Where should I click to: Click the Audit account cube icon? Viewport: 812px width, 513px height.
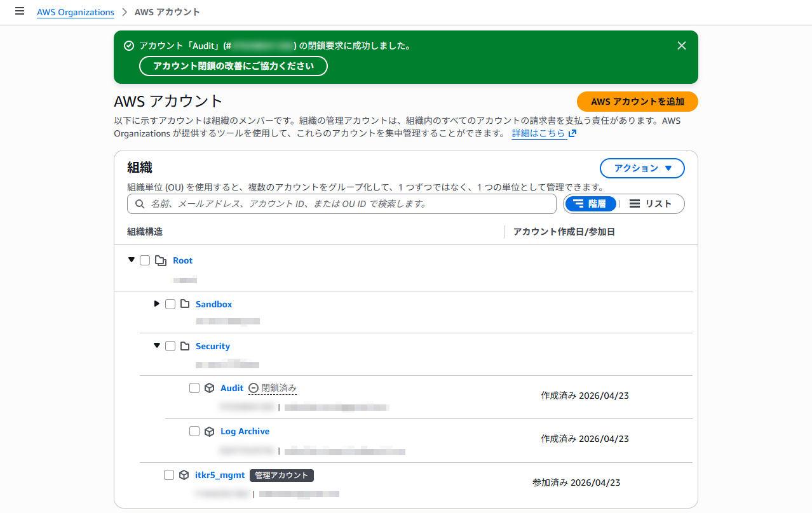(210, 388)
